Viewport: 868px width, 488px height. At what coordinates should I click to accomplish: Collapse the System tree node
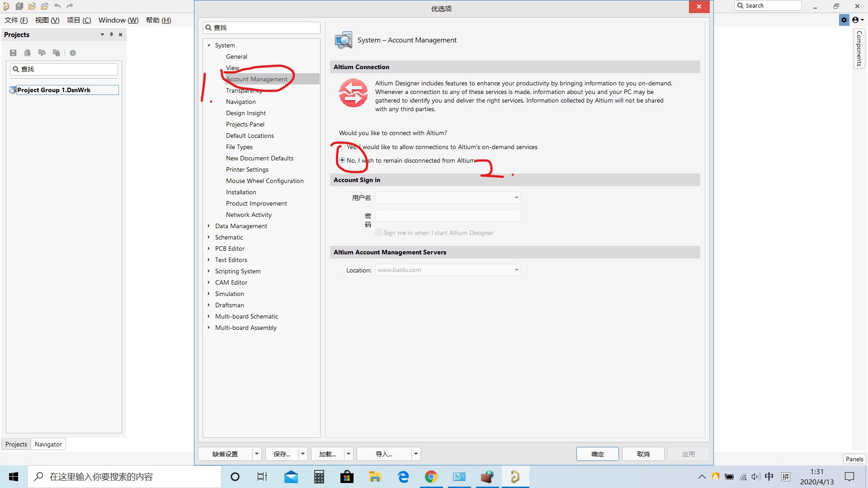pos(209,45)
